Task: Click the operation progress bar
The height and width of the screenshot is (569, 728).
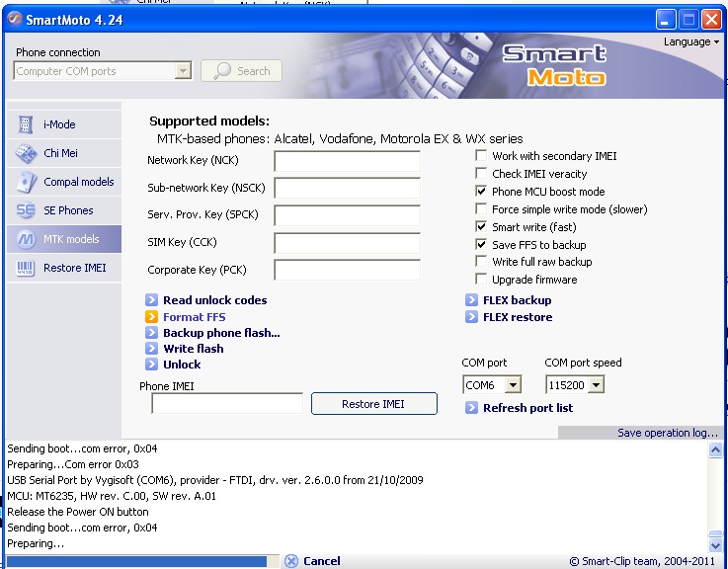Action: tap(138, 561)
